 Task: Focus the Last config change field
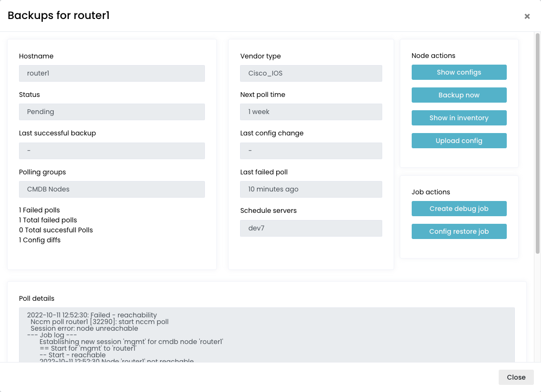click(311, 151)
